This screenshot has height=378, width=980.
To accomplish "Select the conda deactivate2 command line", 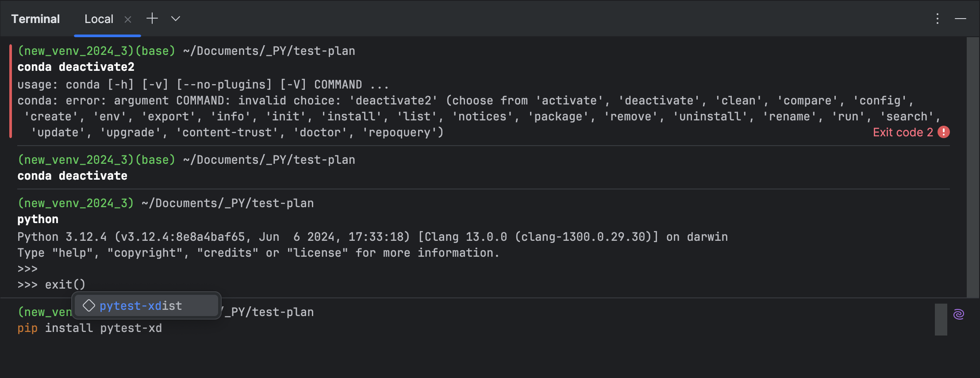I will pos(76,67).
